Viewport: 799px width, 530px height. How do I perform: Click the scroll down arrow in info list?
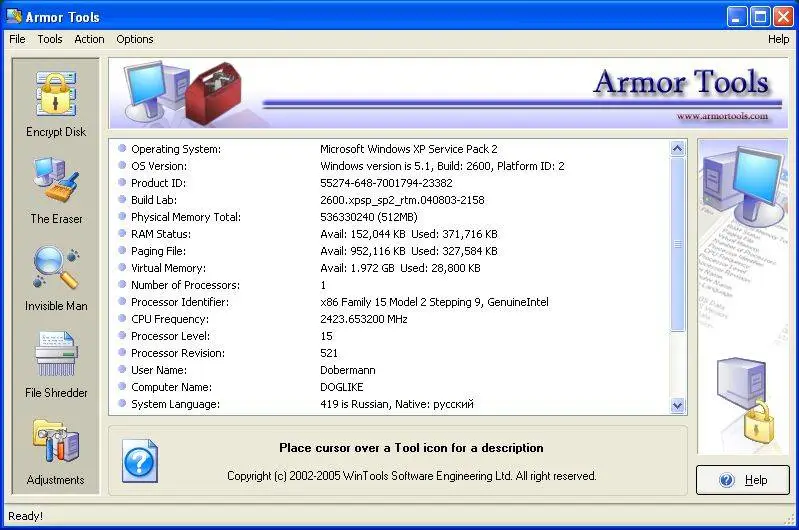[677, 406]
